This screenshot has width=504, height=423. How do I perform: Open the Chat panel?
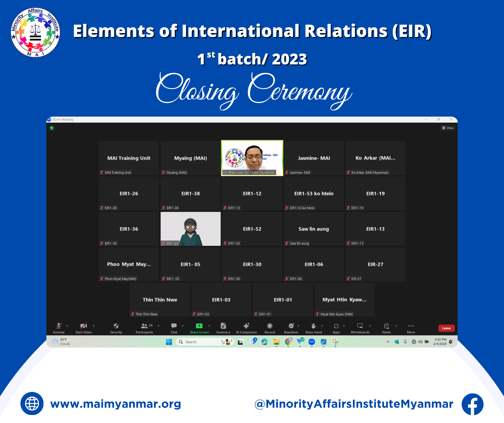click(174, 328)
